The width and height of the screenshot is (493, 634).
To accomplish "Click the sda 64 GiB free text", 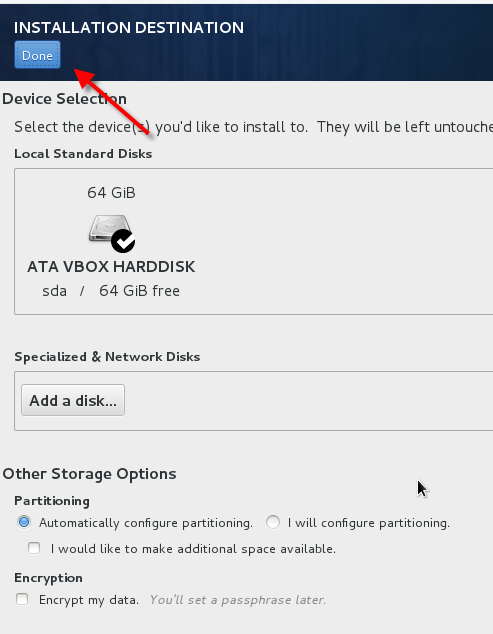I will (x=111, y=291).
